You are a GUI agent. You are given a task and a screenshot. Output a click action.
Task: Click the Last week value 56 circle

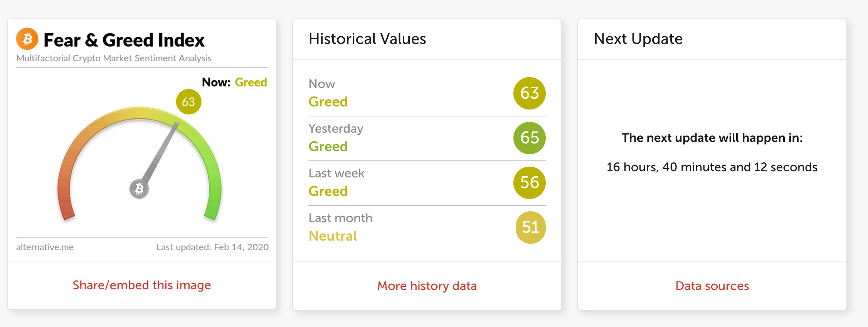tap(529, 183)
